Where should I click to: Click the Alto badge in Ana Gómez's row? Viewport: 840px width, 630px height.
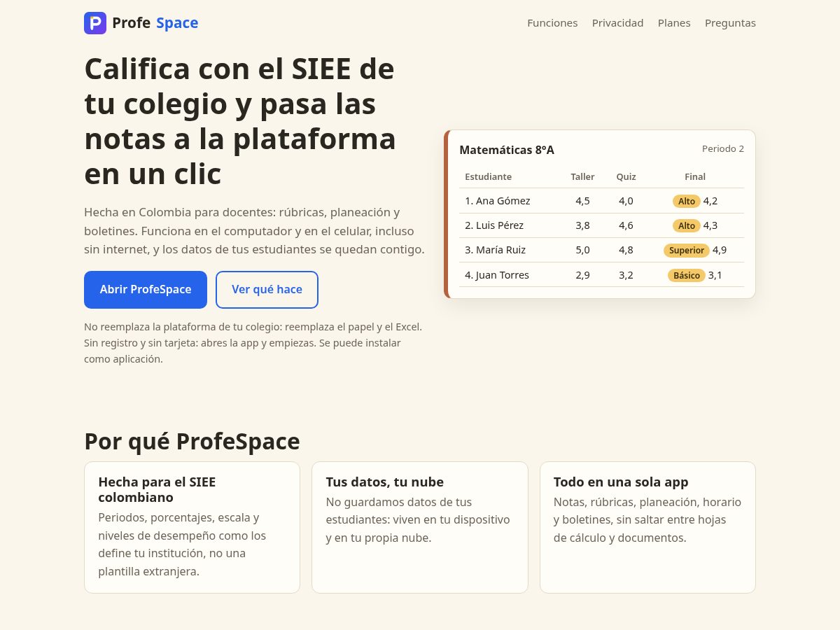[x=687, y=201]
